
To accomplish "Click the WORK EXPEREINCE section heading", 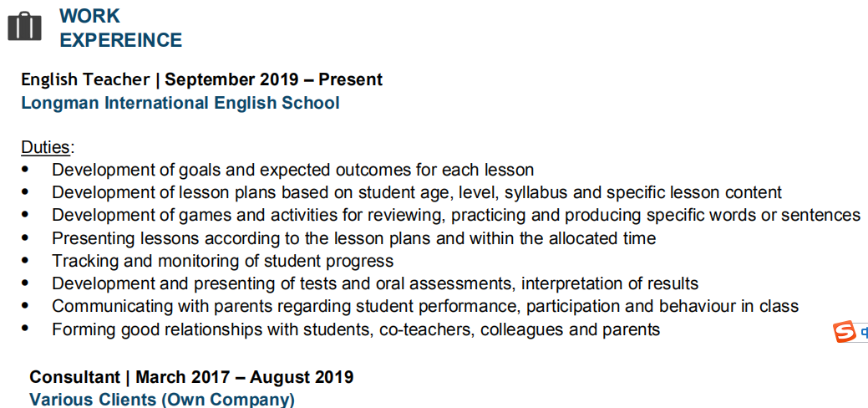I will coord(120,28).
